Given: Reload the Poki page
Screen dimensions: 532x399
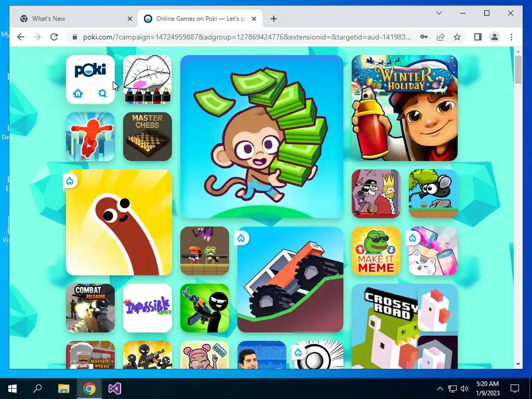Looking at the screenshot, I should coord(54,37).
